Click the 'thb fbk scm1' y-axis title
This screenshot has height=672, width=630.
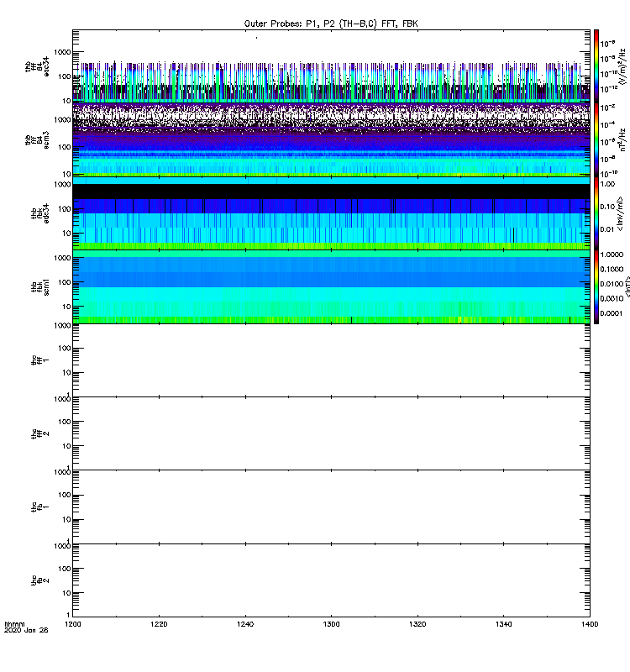(x=40, y=286)
